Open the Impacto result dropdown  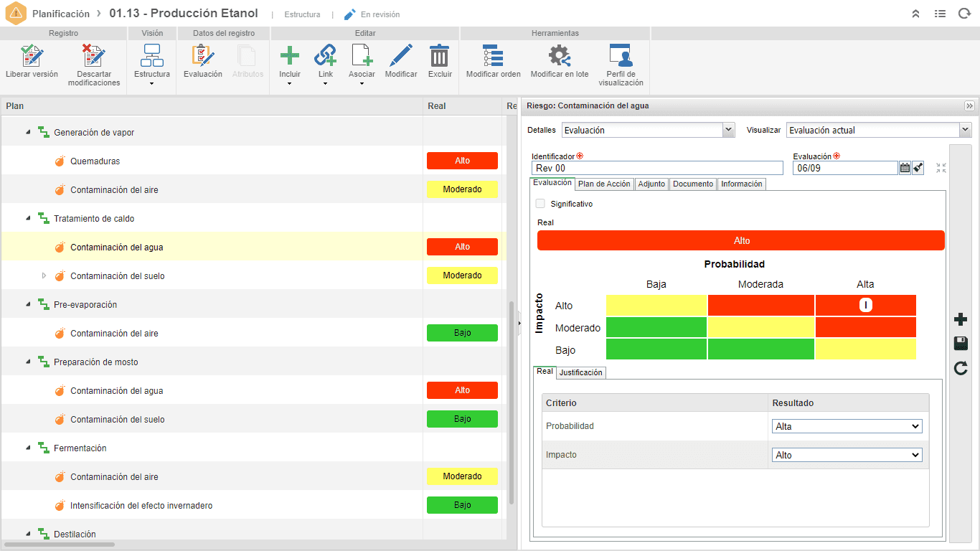click(847, 455)
